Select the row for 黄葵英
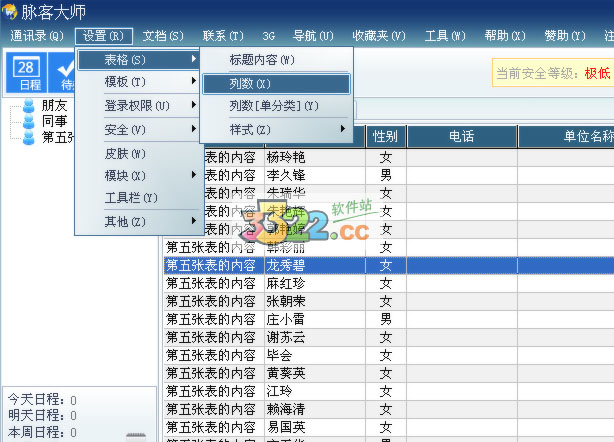 [388, 373]
